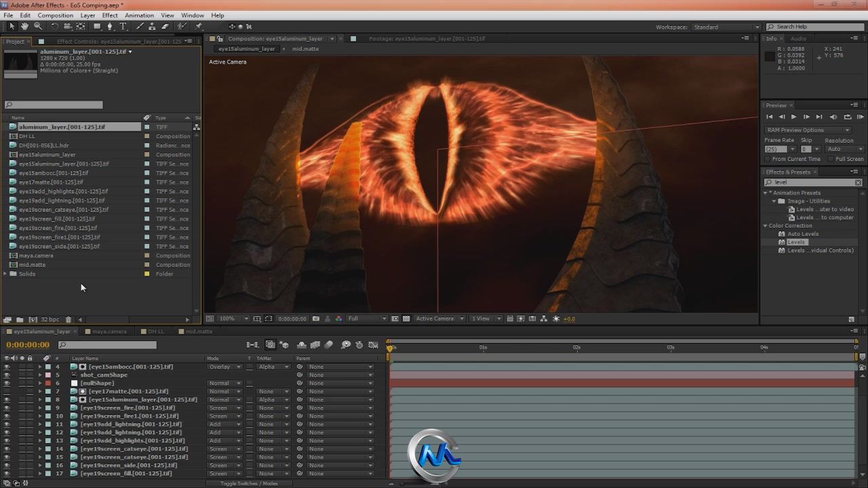The image size is (868, 488).
Task: Switch to the mid.matte composition viewer tab
Action: [x=305, y=49]
